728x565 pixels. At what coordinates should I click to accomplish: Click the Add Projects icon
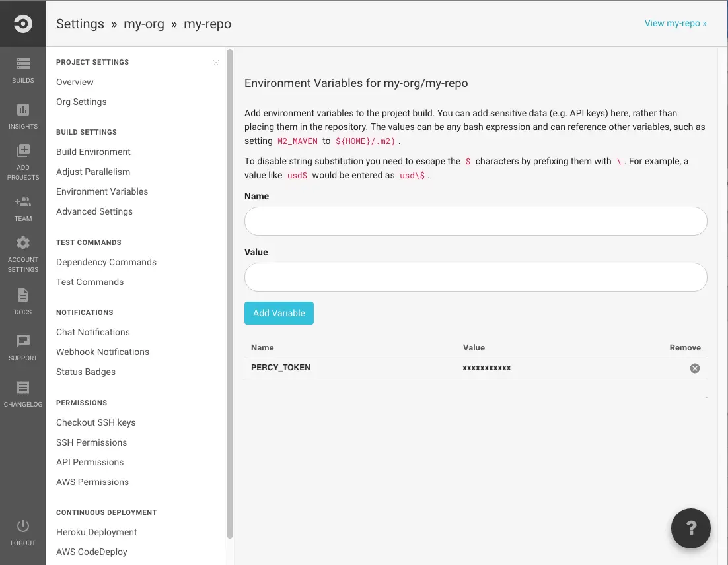tap(23, 151)
